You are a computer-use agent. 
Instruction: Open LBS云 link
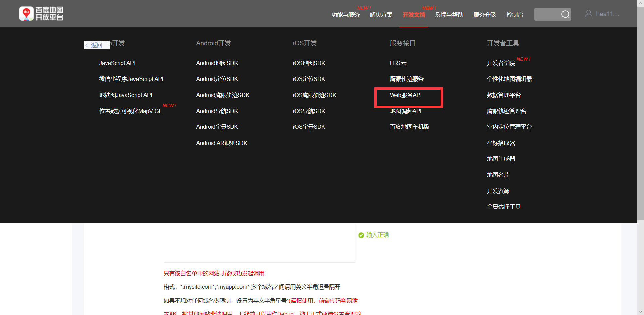tap(398, 63)
